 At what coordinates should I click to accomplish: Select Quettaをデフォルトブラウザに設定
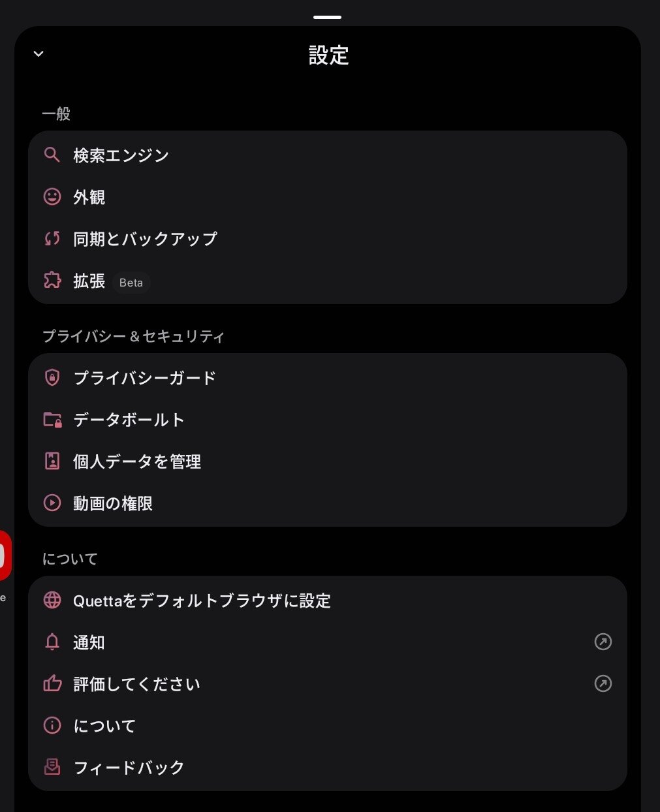328,600
